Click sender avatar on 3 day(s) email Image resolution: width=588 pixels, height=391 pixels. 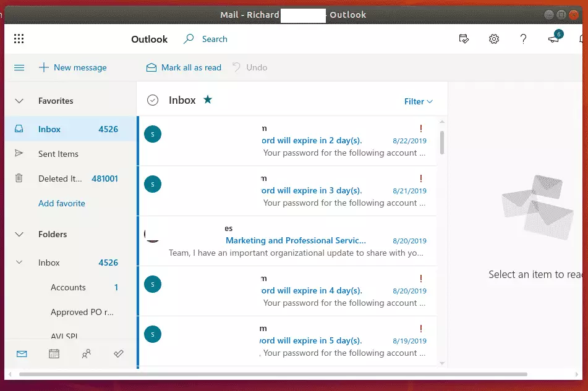[x=153, y=184]
